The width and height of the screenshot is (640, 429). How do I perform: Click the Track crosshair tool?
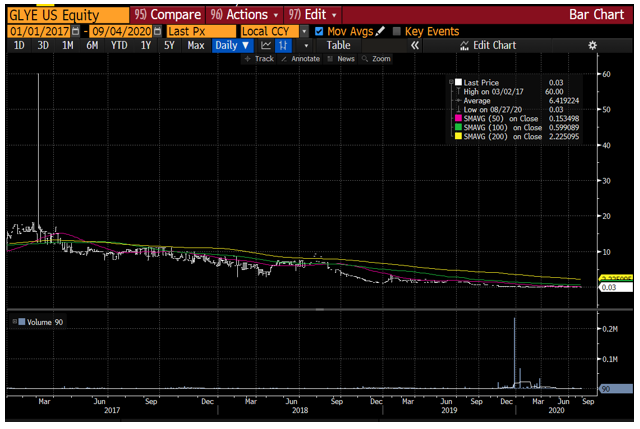(259, 59)
